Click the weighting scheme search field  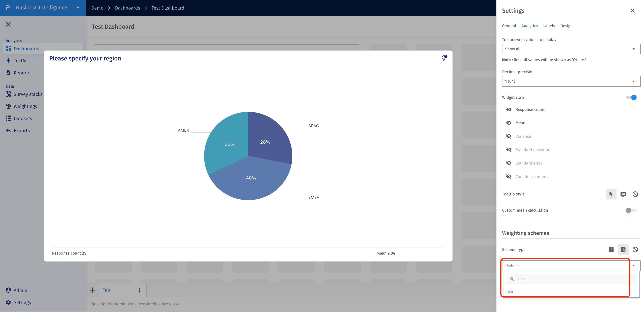point(571,279)
